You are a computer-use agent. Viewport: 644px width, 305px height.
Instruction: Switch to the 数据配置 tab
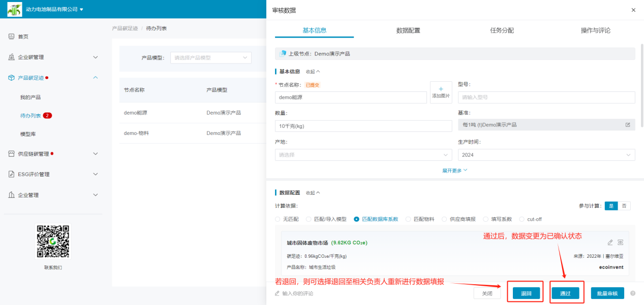[x=408, y=30]
